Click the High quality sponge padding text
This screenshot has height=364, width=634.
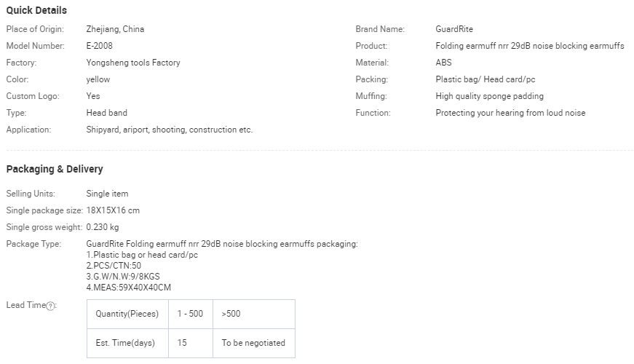pos(489,96)
